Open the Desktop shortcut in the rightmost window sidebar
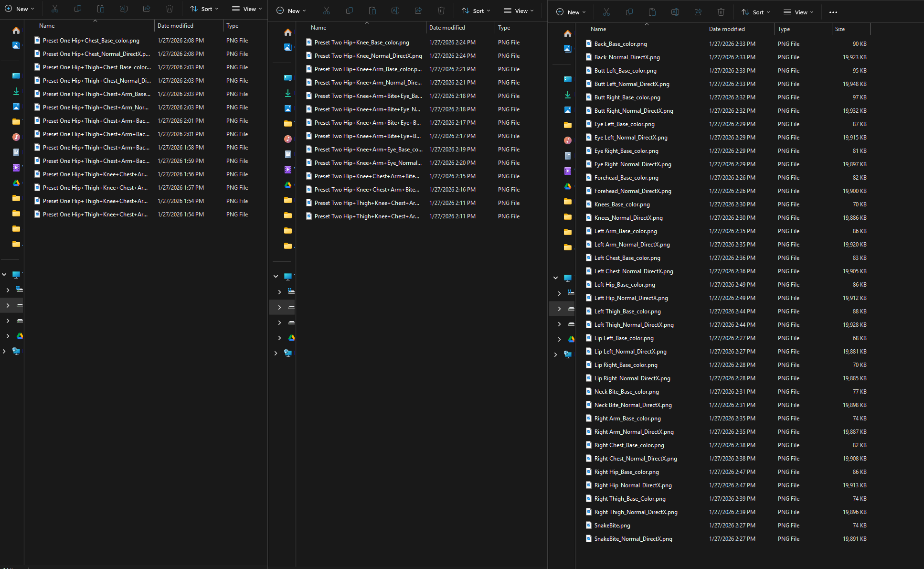Screen dimensions: 924x569 568,79
